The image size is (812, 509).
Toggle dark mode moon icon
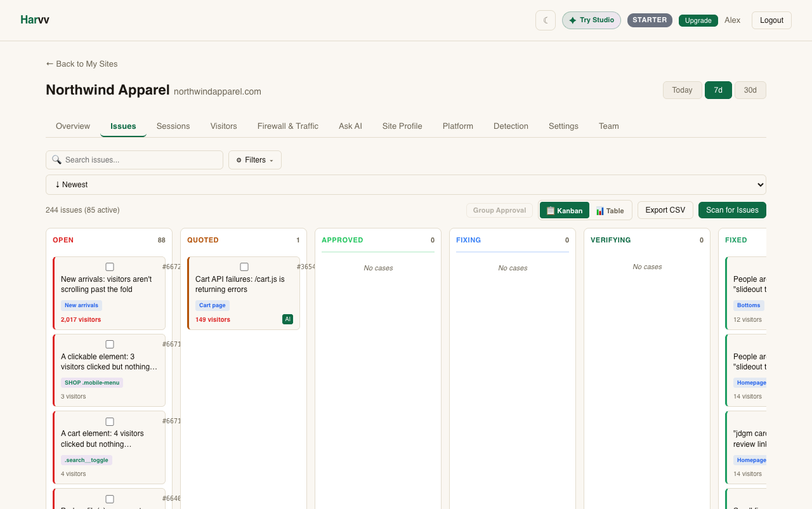[546, 20]
